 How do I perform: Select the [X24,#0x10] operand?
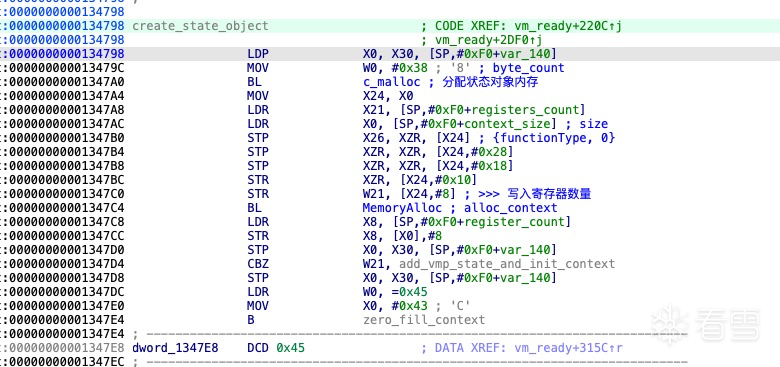[434, 180]
